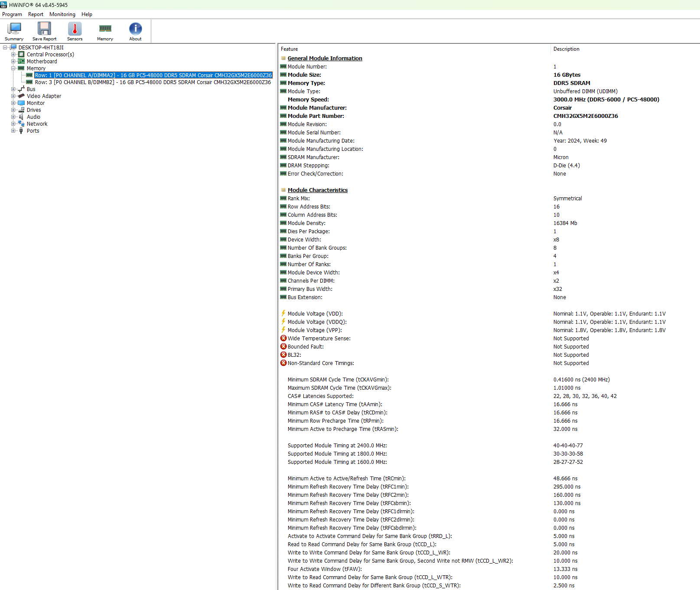
Task: Open the Report menu
Action: pos(36,14)
